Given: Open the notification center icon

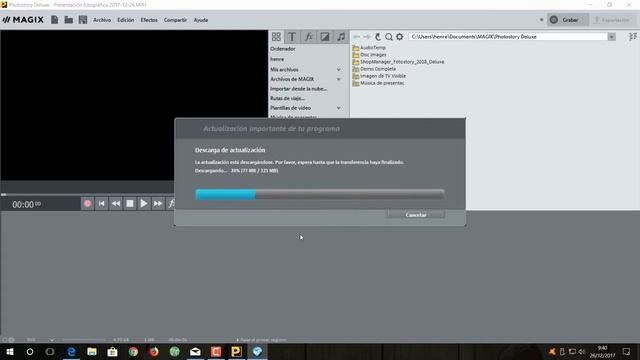Looking at the screenshot, I should point(627,351).
